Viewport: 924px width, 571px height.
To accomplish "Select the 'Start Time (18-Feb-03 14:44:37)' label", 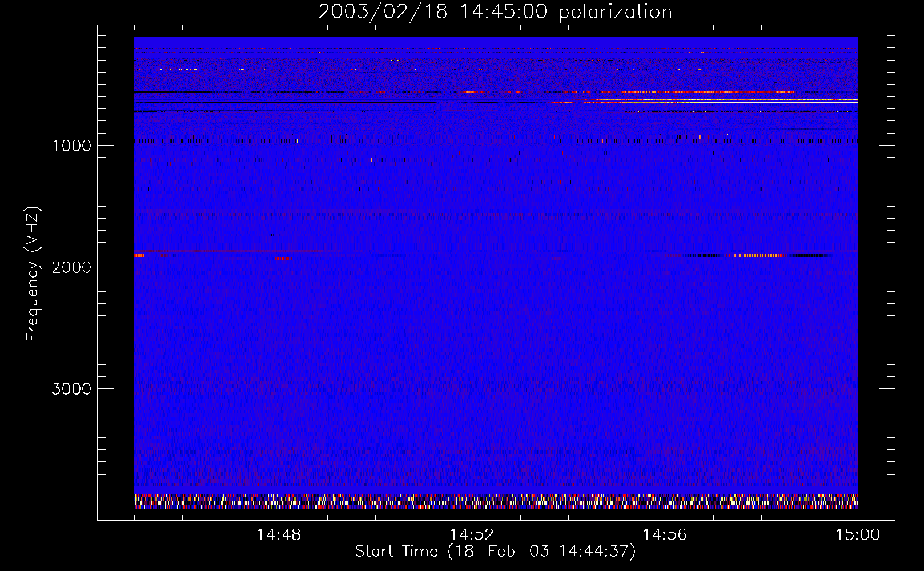I will click(495, 552).
